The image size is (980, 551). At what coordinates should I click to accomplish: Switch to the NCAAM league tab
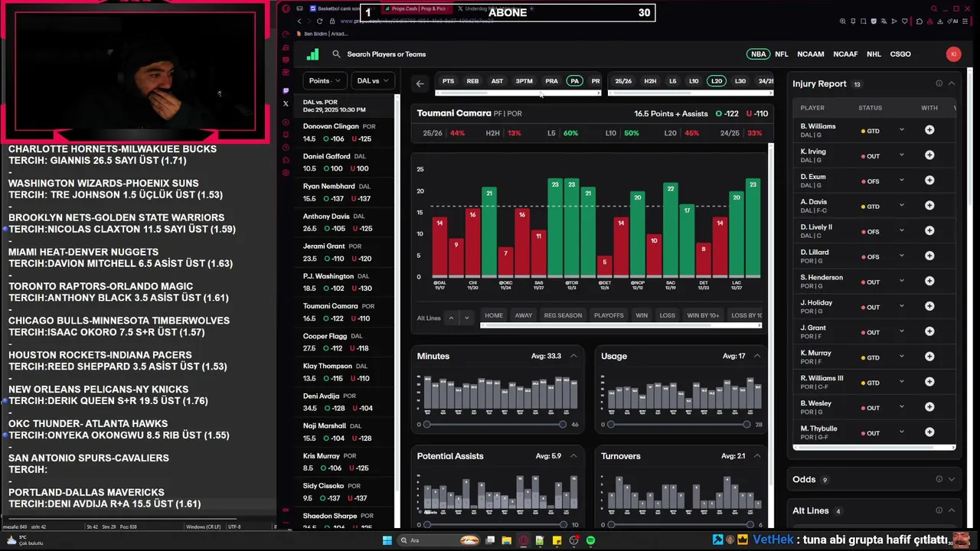click(x=811, y=54)
